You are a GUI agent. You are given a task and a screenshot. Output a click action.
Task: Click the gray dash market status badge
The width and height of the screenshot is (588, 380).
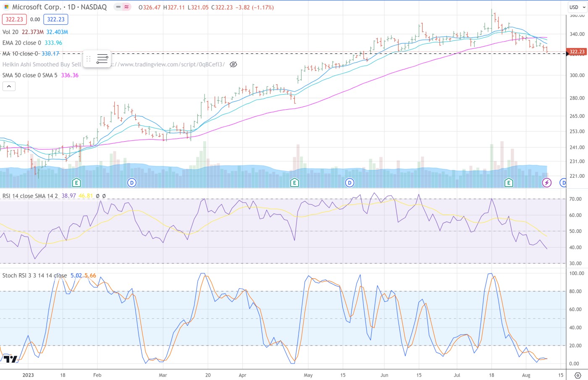tap(118, 7)
